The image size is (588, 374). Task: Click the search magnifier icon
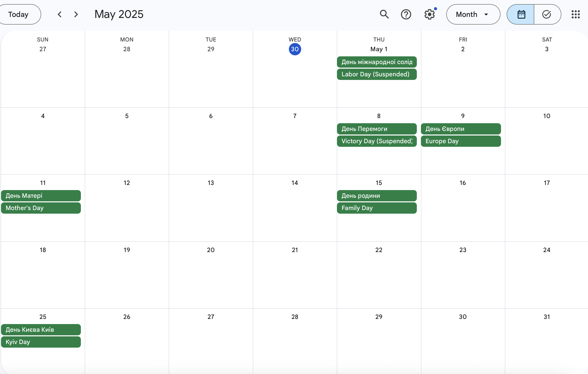coord(384,14)
